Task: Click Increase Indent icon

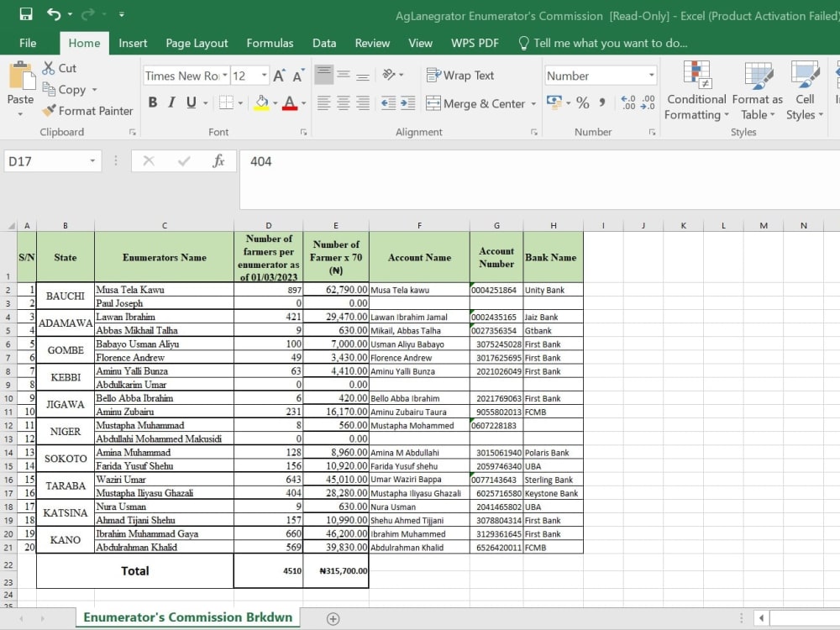Action: click(x=407, y=102)
